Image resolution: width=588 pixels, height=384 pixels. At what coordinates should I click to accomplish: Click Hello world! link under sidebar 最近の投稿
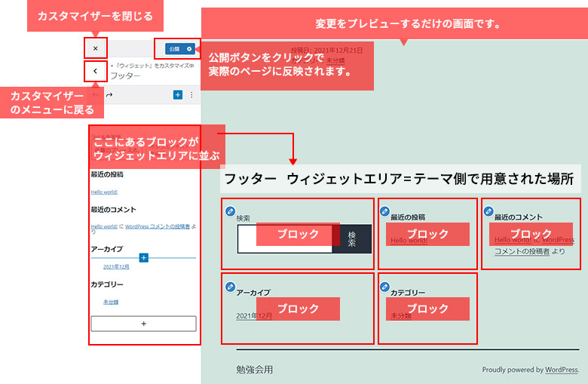(x=104, y=192)
